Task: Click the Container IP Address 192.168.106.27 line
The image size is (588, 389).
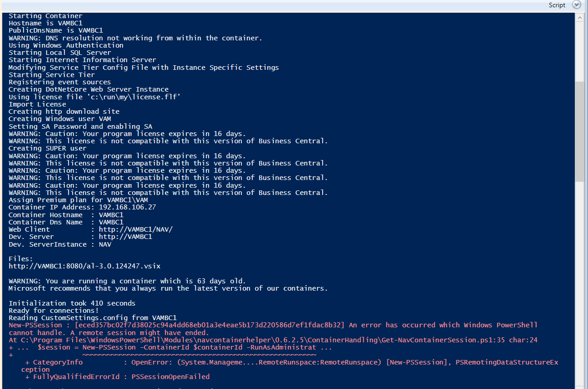Action: click(82, 207)
